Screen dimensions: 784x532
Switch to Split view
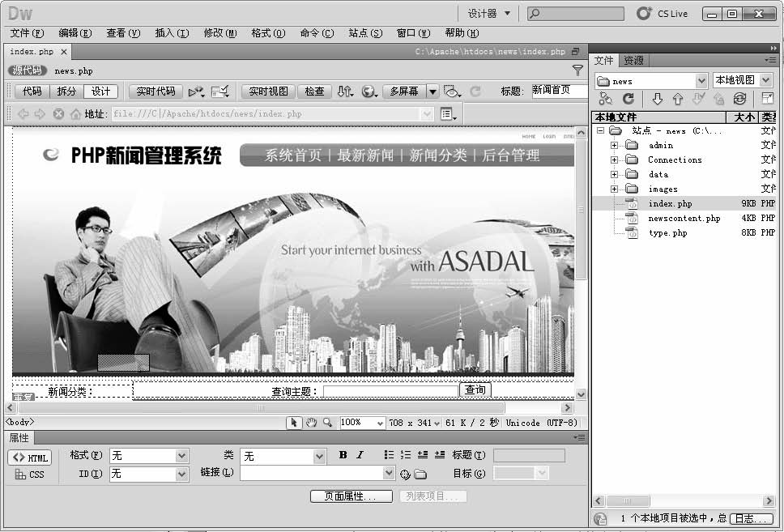[x=66, y=92]
